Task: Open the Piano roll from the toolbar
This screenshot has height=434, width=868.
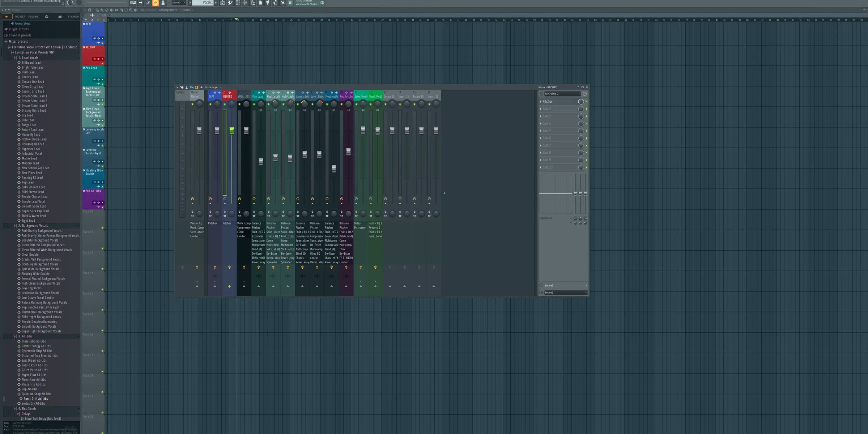Action: [230, 3]
